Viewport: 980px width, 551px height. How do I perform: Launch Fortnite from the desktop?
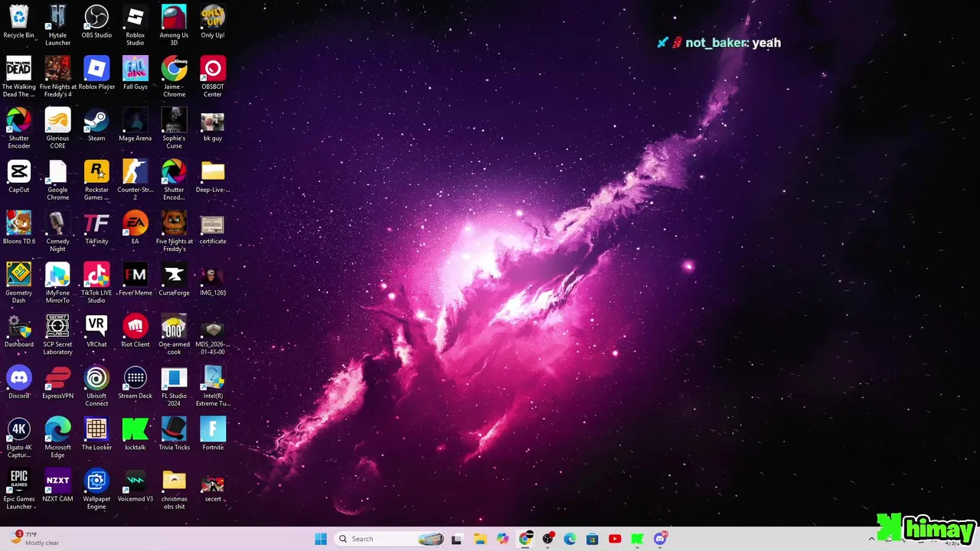(213, 432)
